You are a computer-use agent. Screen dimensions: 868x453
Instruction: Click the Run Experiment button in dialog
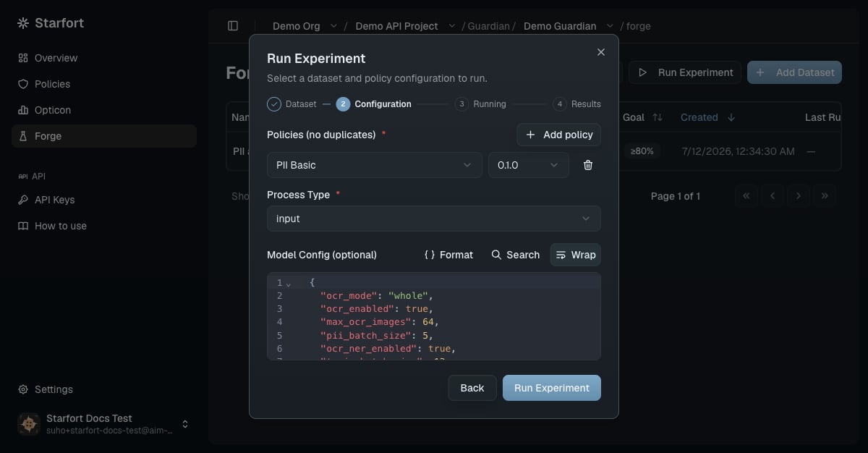tap(552, 388)
